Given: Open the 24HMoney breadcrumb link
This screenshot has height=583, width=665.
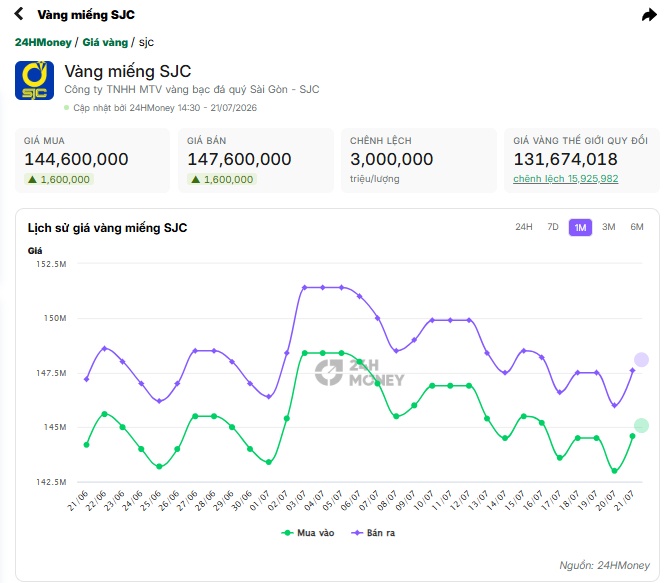Looking at the screenshot, I should [x=43, y=42].
